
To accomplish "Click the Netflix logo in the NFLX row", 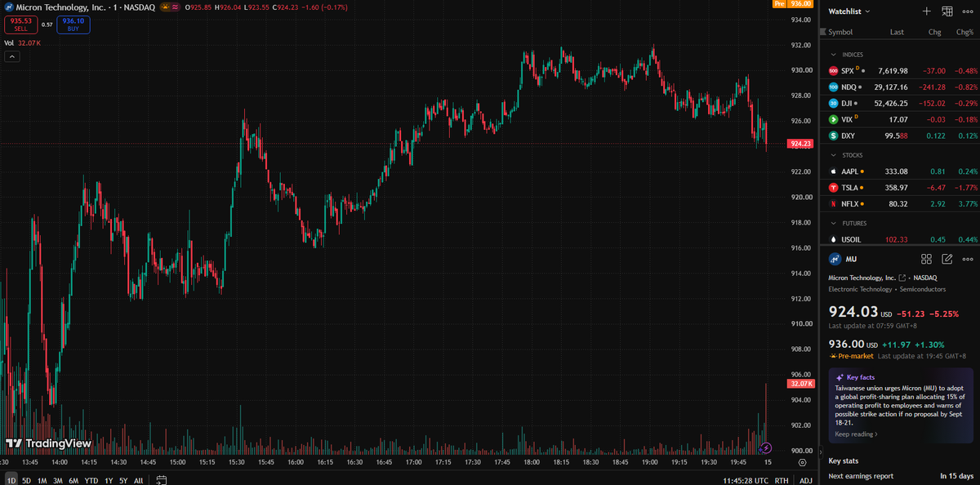I will pyautogui.click(x=834, y=203).
